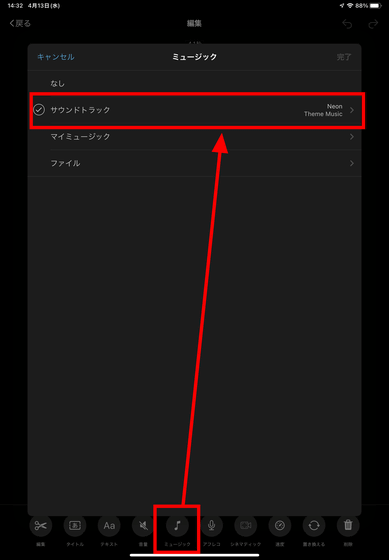The image size is (389, 560).
Task: Tap the cinematic camera icon
Action: [x=245, y=525]
